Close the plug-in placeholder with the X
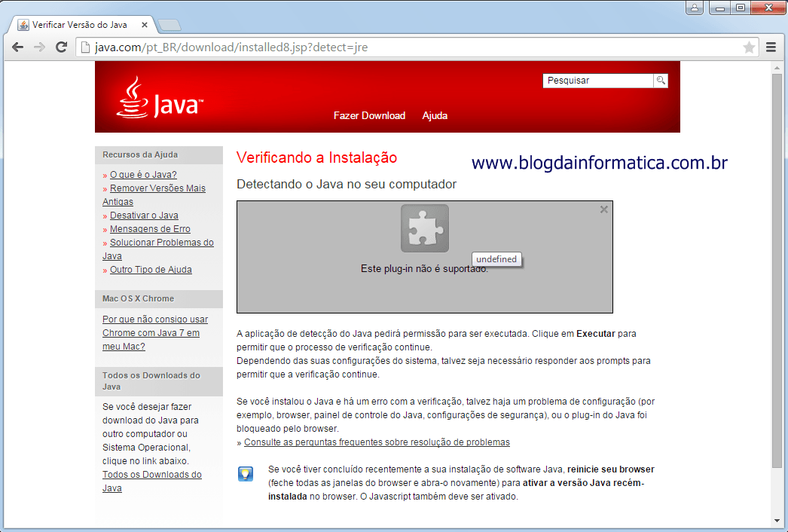The height and width of the screenshot is (532, 788). (x=604, y=209)
